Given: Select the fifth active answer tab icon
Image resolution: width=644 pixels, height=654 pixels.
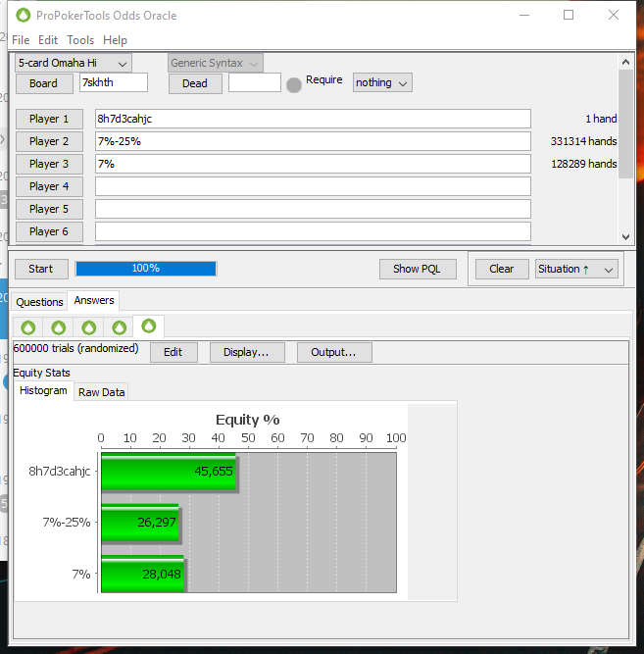Looking at the screenshot, I should (x=149, y=326).
